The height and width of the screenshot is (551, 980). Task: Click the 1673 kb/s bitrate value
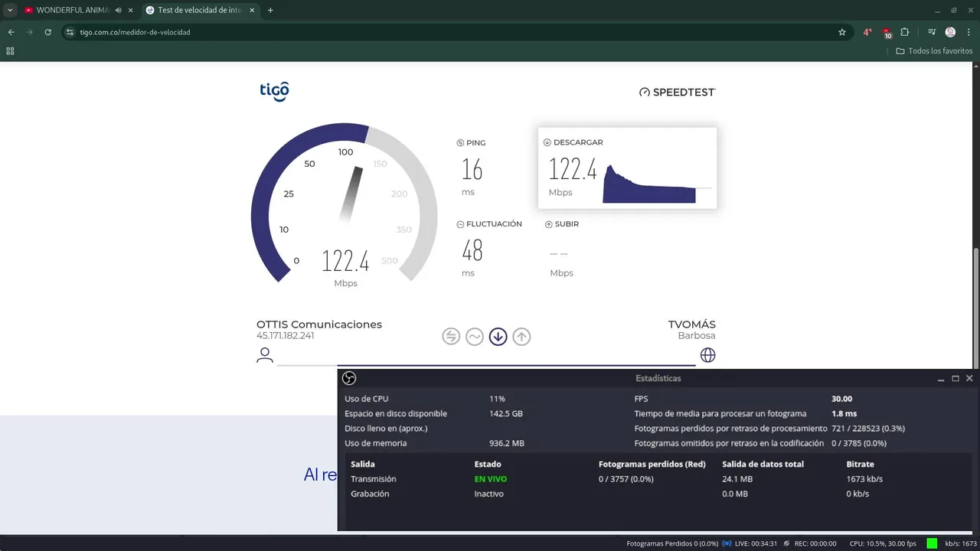click(864, 479)
